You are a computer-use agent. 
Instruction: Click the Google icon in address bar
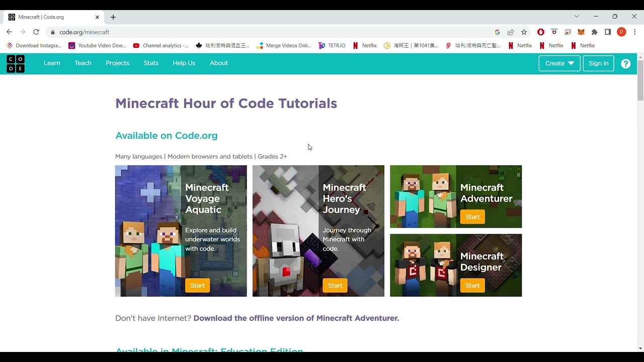pyautogui.click(x=497, y=32)
